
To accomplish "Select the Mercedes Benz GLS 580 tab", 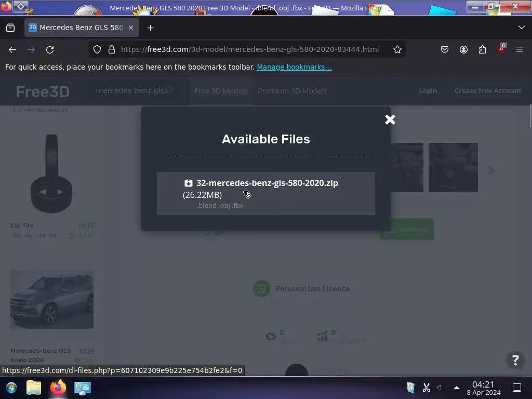I will pyautogui.click(x=82, y=28).
